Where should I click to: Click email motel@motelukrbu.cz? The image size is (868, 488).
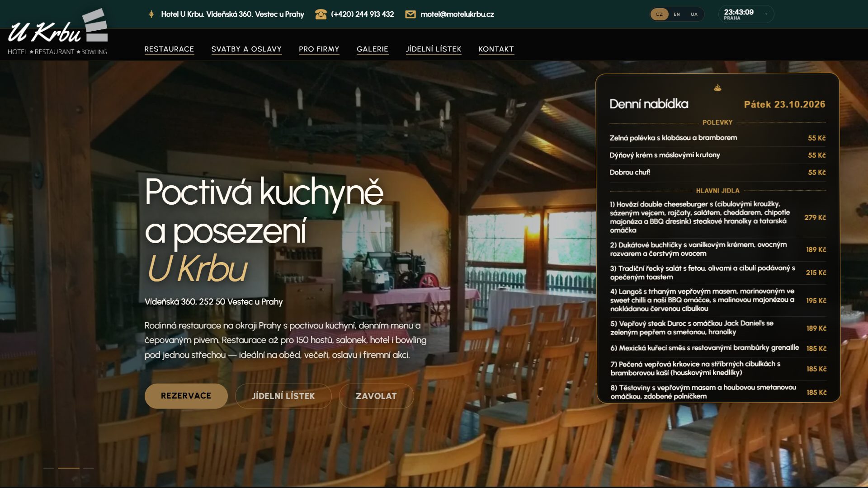(x=457, y=14)
